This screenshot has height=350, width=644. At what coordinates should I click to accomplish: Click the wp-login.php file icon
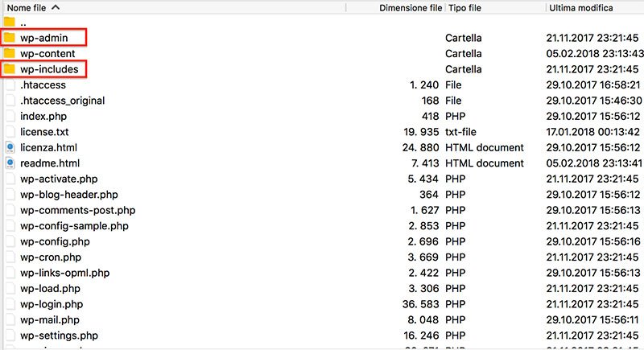coord(10,304)
